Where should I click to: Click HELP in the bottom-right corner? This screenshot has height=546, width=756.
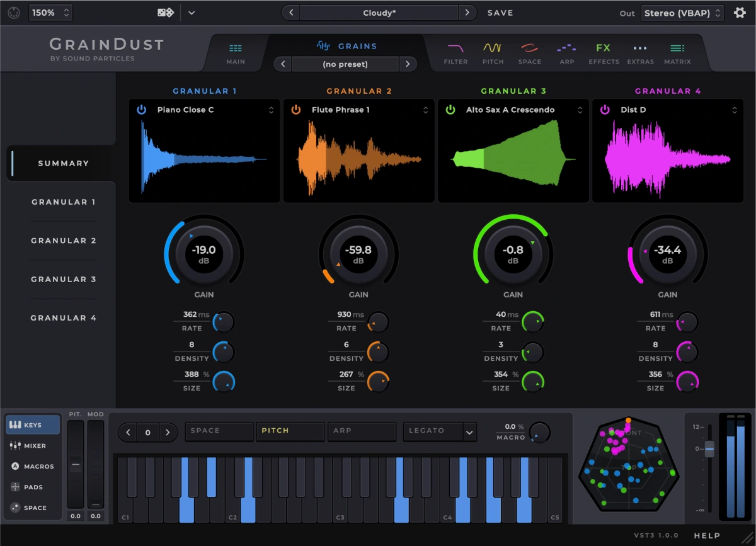[707, 535]
